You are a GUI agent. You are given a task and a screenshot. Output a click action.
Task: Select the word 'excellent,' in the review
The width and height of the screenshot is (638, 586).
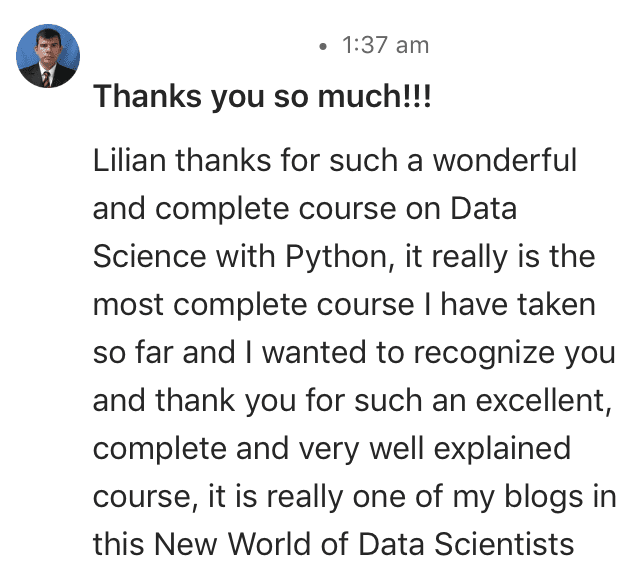click(543, 401)
